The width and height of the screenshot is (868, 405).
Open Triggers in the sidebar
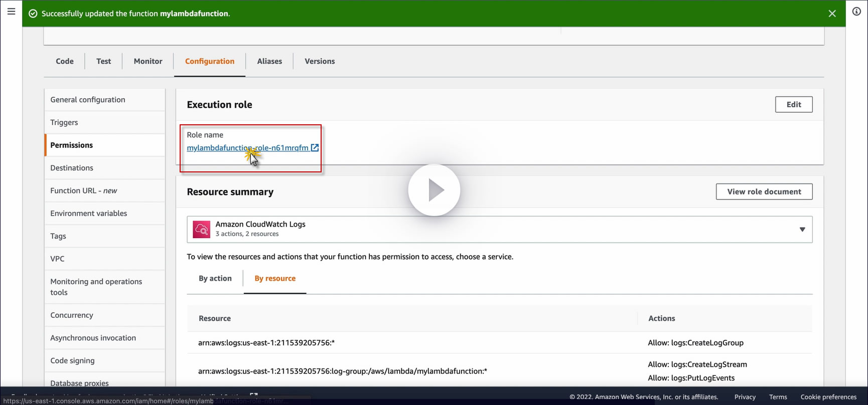pos(105,122)
